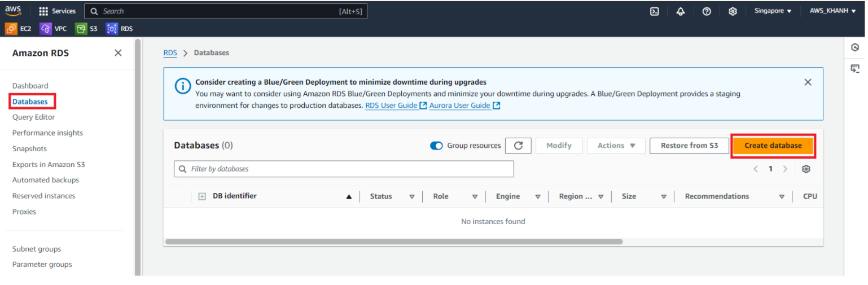Close the Amazon RDS side navigation
This screenshot has width=868, height=285.
(118, 52)
